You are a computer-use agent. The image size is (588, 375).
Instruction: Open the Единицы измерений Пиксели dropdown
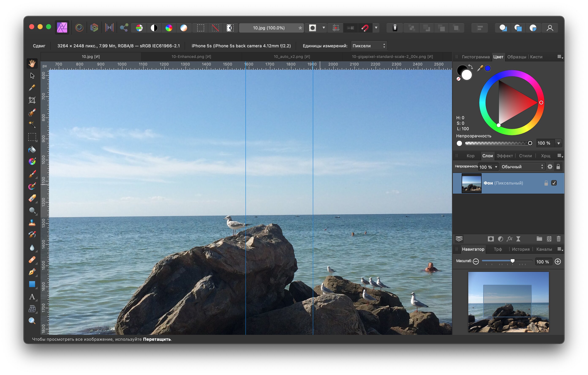[x=369, y=46]
